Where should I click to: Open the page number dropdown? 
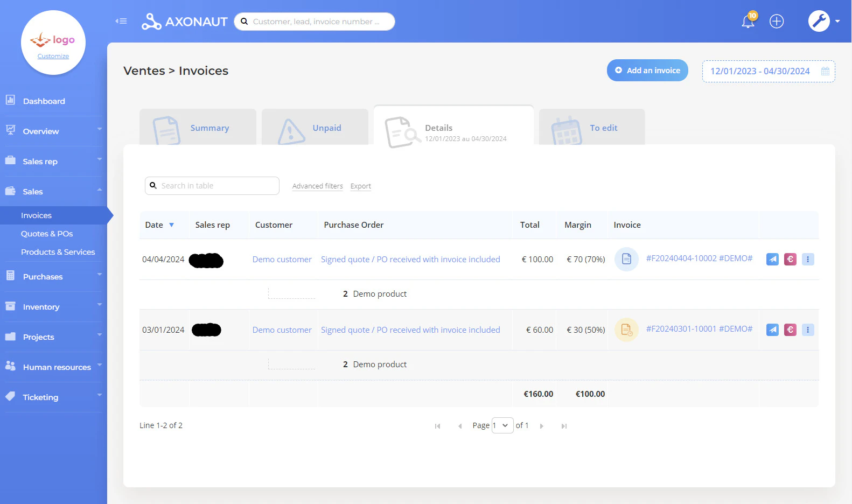[502, 425]
